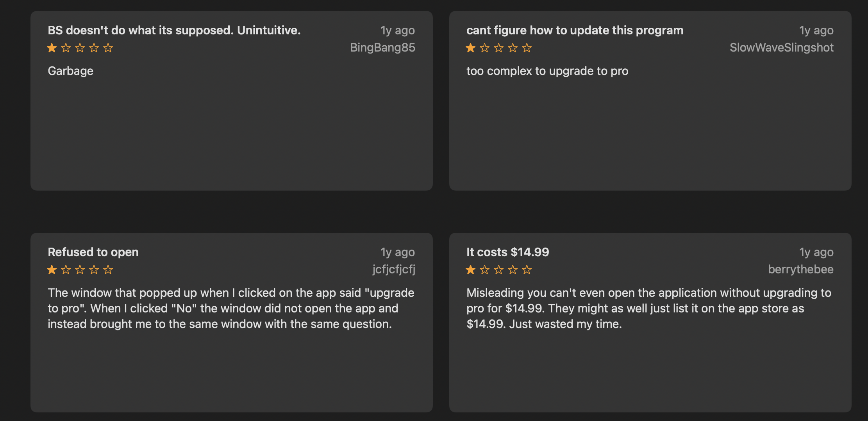Click the filled star under "Refused to open"
This screenshot has width=868, height=421.
point(52,270)
